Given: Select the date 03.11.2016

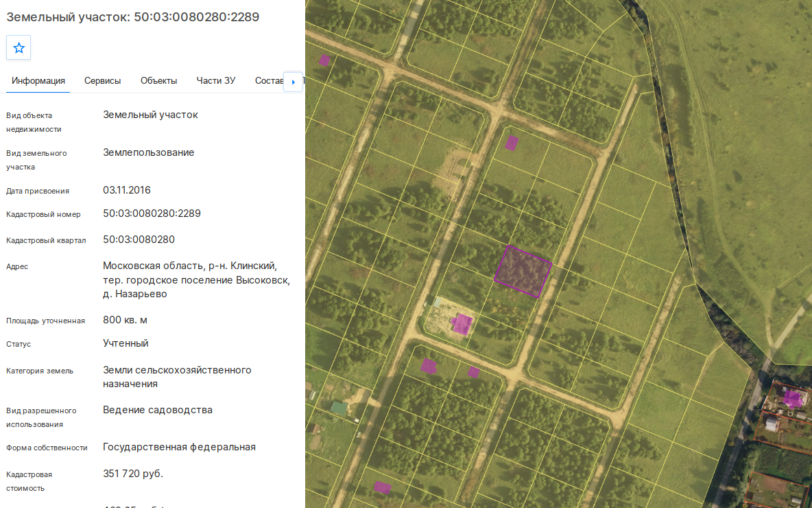Looking at the screenshot, I should coord(127,190).
